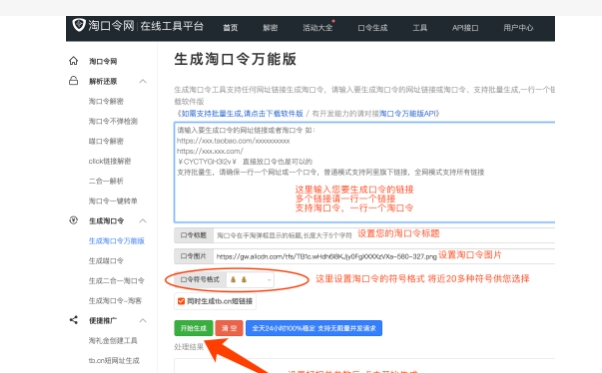Select 淘口令一键转单 in the sidebar
The image size is (602, 373).
tap(113, 201)
